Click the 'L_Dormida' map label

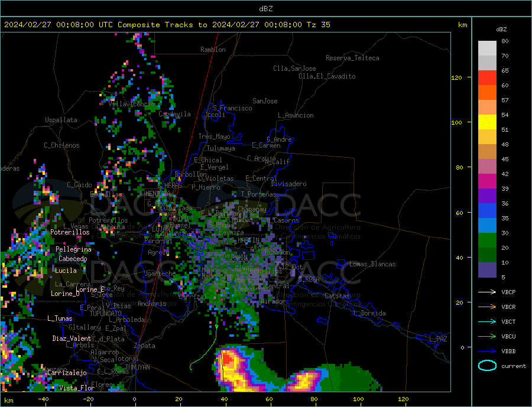pos(369,313)
